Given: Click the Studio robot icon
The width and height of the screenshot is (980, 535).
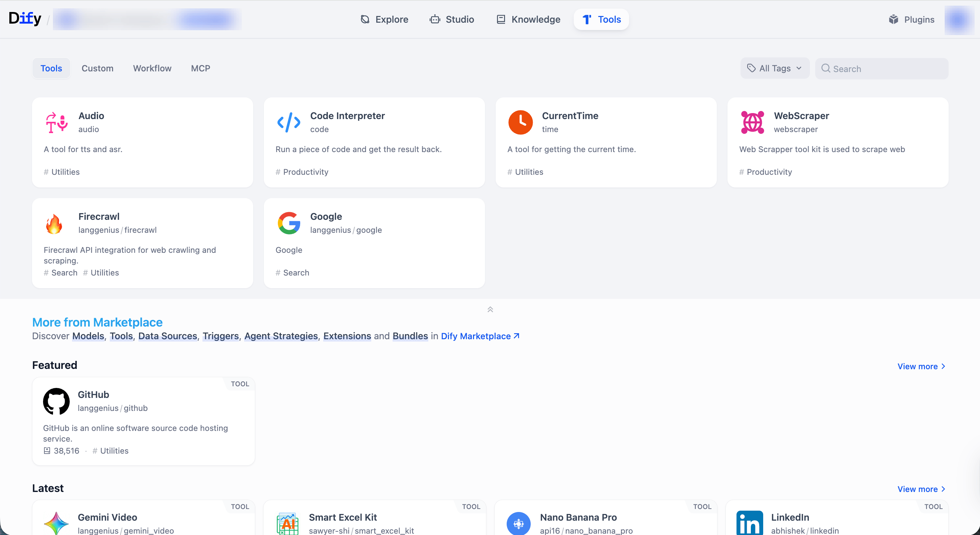Looking at the screenshot, I should pyautogui.click(x=435, y=19).
